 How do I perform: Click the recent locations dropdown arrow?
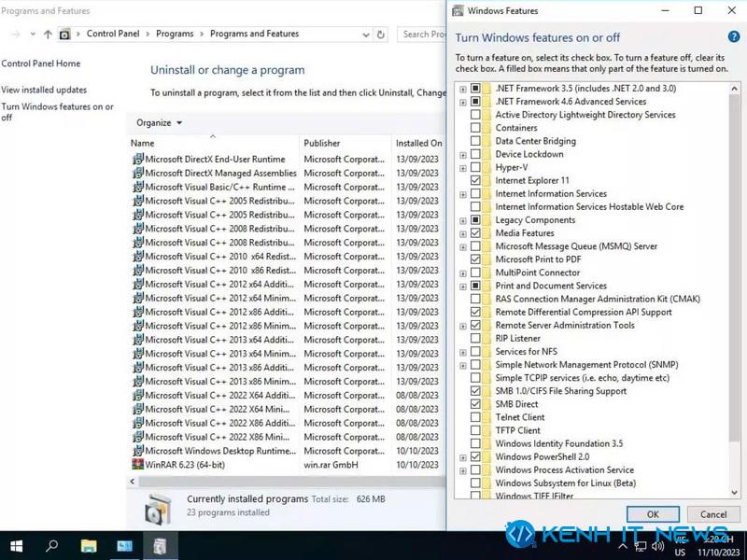pos(33,34)
